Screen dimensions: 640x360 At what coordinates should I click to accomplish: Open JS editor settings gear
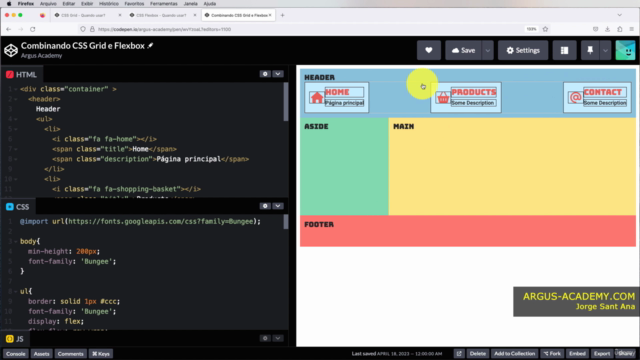pyautogui.click(x=265, y=338)
